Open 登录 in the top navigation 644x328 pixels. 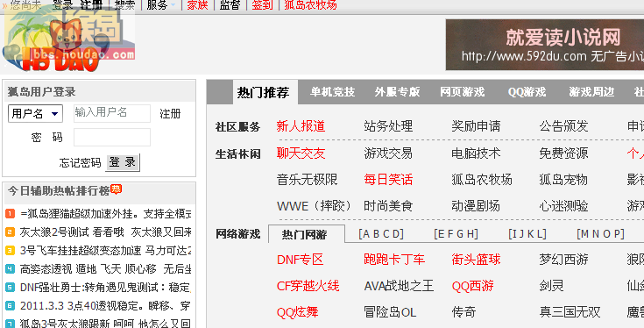[x=63, y=5]
